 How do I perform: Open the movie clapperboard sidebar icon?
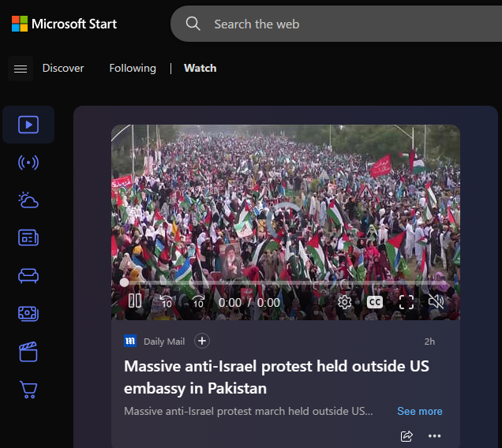(x=28, y=352)
